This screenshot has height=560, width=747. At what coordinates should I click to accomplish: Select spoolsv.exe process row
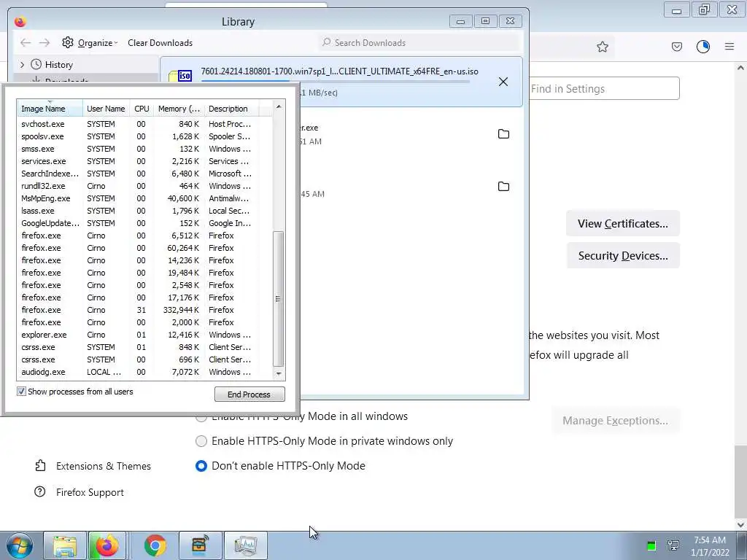click(144, 136)
